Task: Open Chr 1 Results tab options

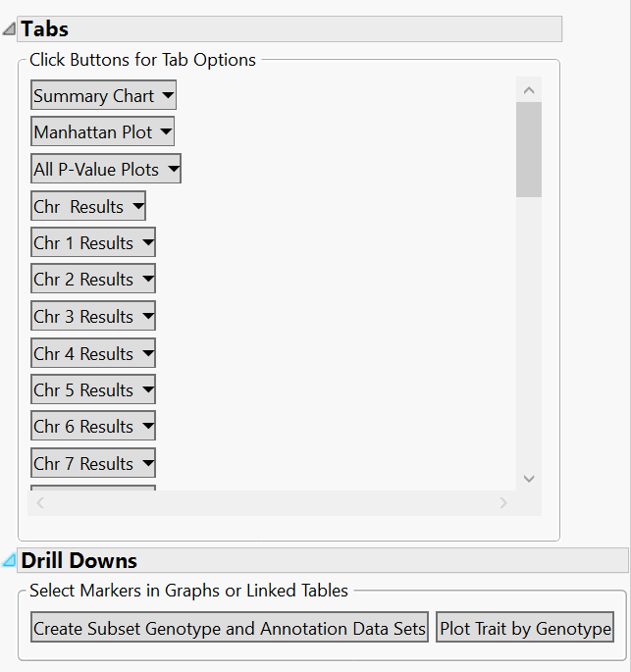Action: tap(93, 243)
